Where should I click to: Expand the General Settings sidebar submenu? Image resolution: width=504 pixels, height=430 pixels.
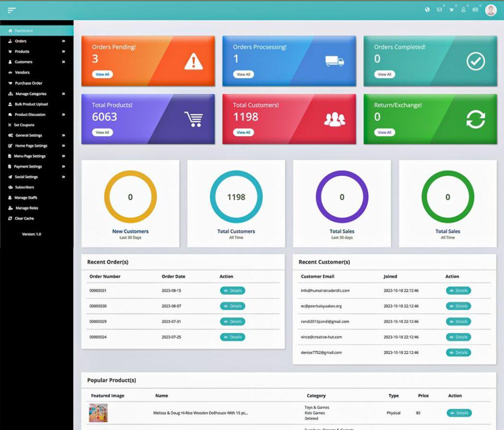click(x=63, y=135)
